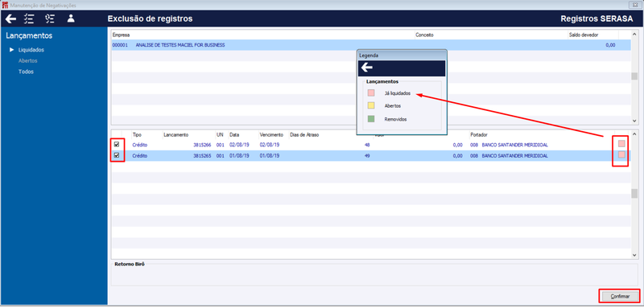Click inside the Retorno Birô field
This screenshot has height=308, width=644.
coord(374,276)
